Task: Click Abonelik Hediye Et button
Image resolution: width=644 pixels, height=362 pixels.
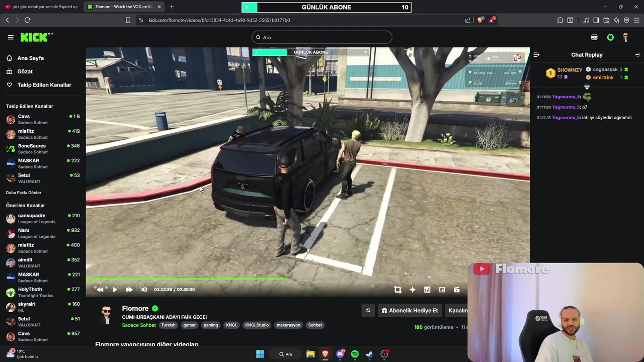Action: [x=410, y=310]
